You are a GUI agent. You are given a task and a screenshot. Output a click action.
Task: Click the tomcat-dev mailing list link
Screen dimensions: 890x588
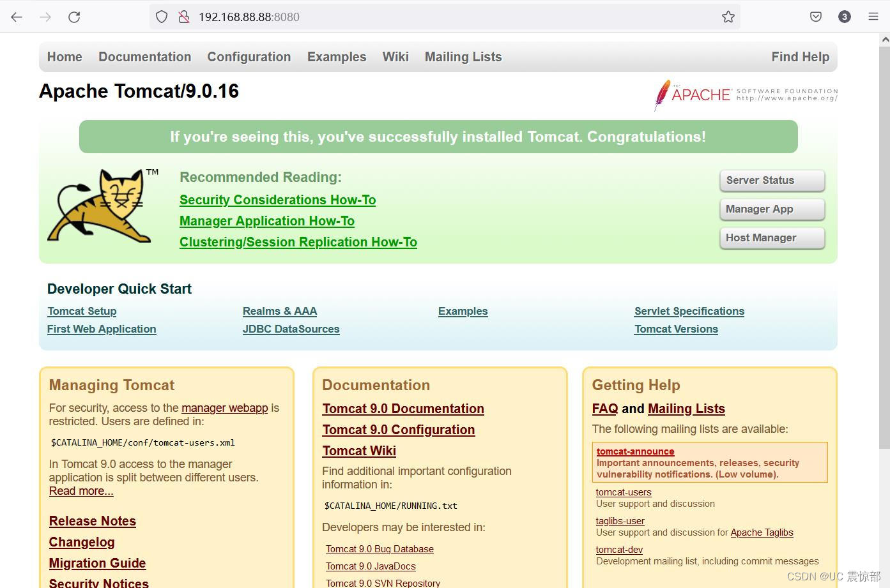pos(619,550)
